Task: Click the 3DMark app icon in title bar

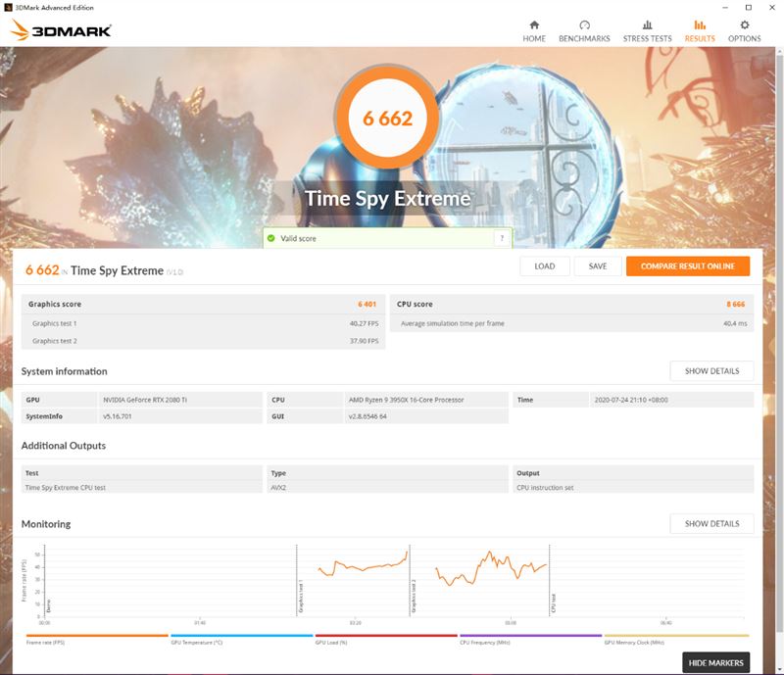Action: (x=8, y=8)
